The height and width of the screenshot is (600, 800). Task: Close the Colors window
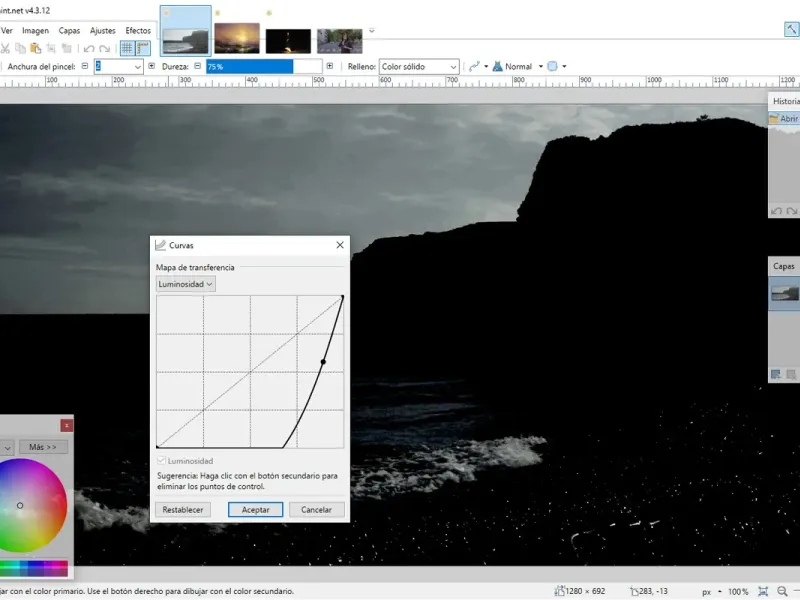point(66,426)
